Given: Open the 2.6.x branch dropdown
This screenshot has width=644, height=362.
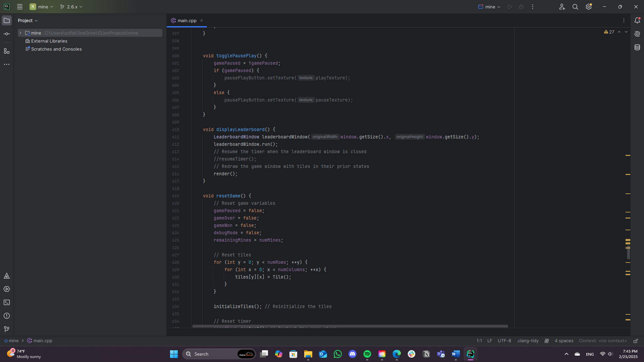Looking at the screenshot, I should [x=71, y=7].
